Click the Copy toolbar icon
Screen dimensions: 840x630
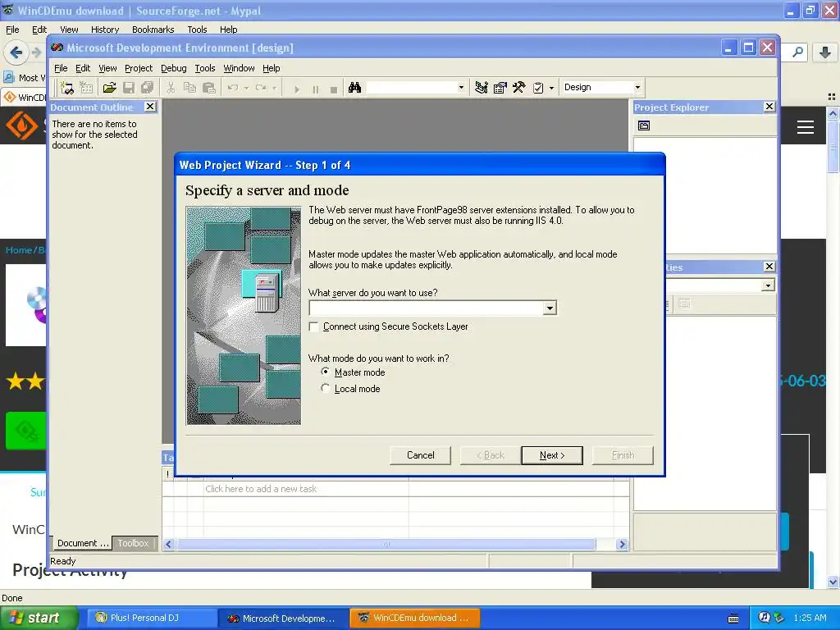[189, 87]
